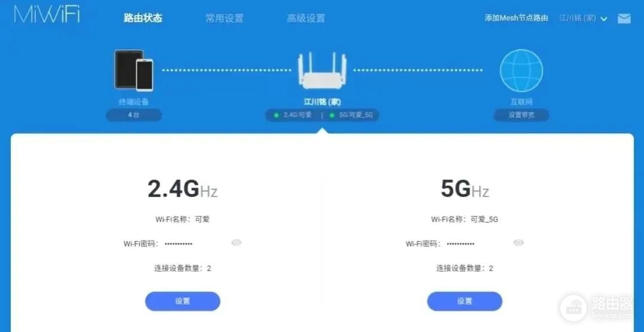Image resolution: width=644 pixels, height=332 pixels.
Task: Click the 2.4GHz 设置 button
Action: tap(183, 301)
